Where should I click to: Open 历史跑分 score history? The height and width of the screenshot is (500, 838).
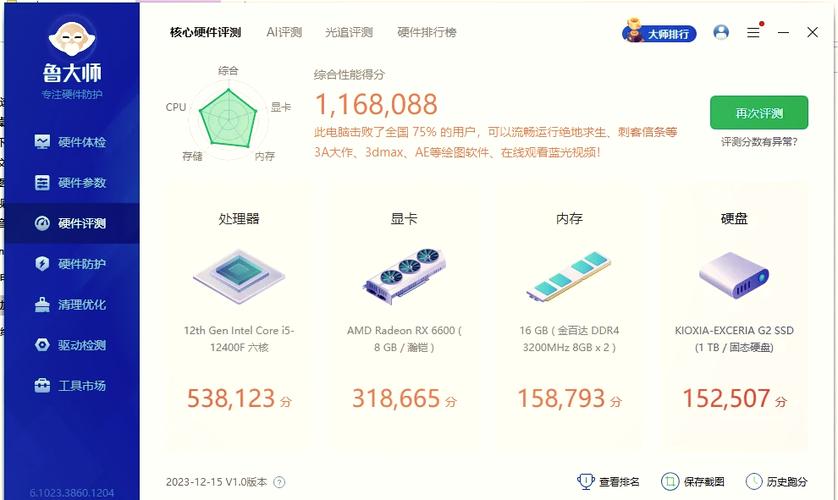774,482
